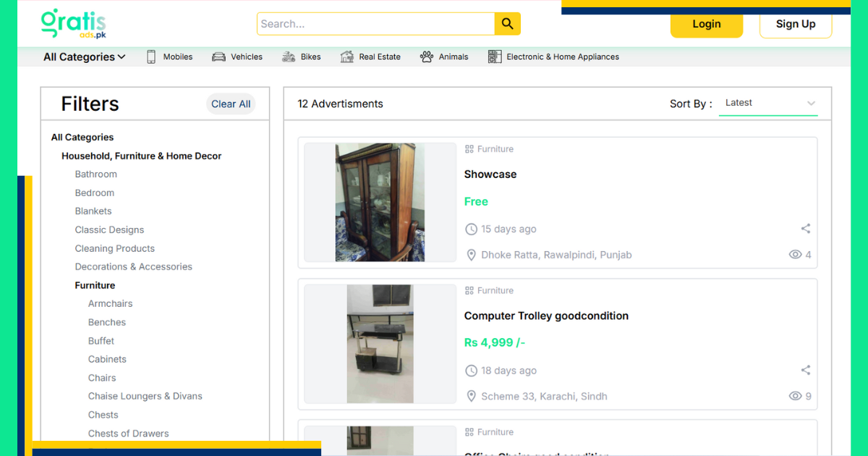This screenshot has height=456, width=868.
Task: Open the Sort By Latest dropdown
Action: 768,103
